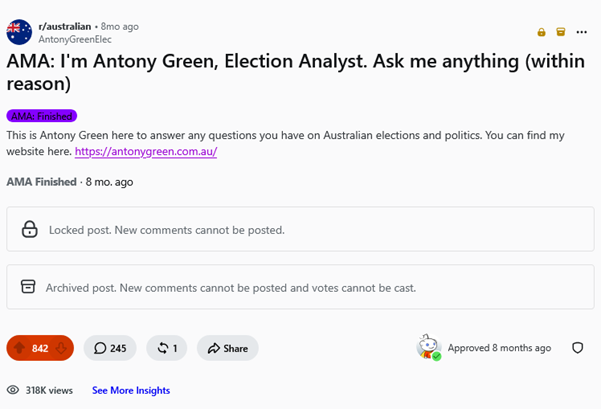Click the r/australian flag avatar
This screenshot has width=601, height=409.
19,32
